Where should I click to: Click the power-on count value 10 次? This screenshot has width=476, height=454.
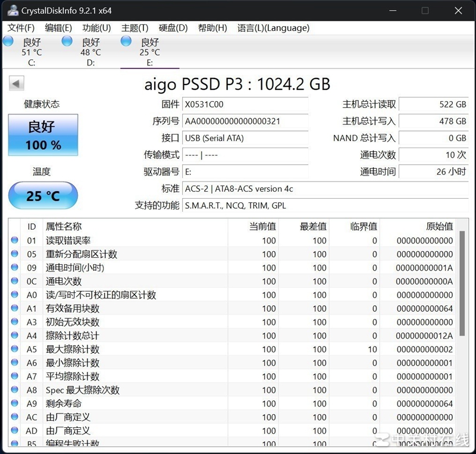tap(434, 155)
